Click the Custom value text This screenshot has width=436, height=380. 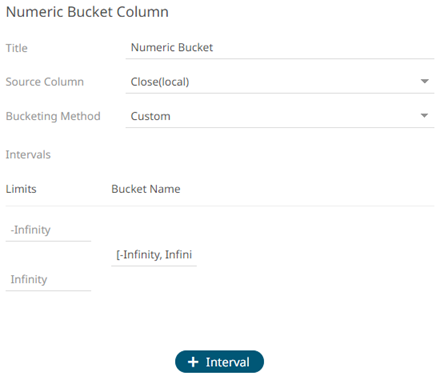[150, 116]
